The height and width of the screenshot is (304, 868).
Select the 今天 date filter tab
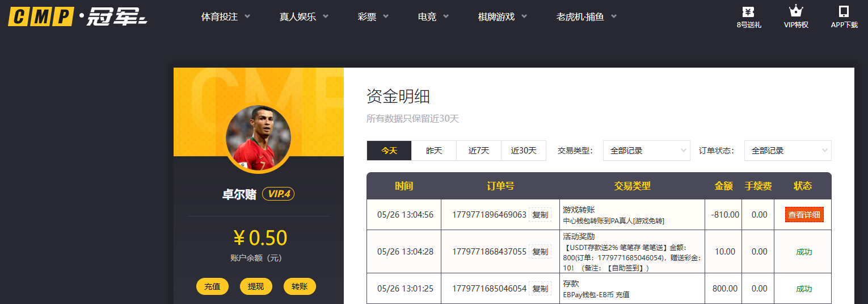tap(389, 151)
